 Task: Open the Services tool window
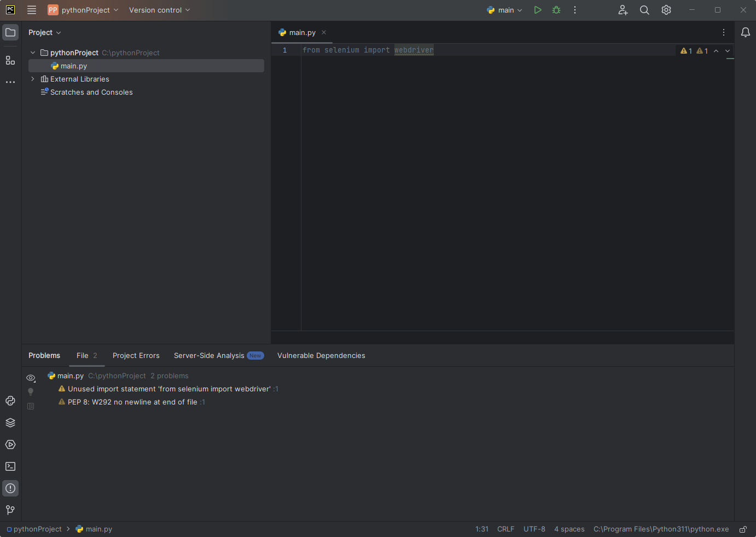tap(10, 444)
